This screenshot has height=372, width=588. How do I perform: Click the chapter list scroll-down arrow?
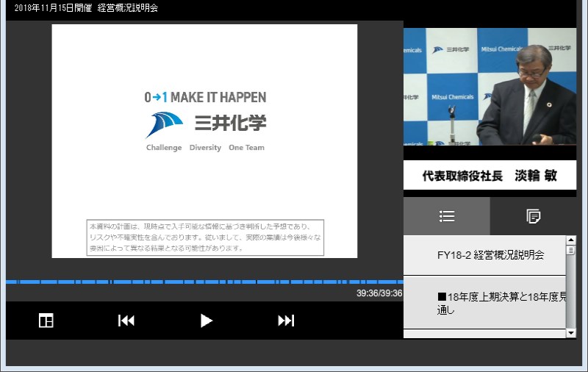point(571,333)
